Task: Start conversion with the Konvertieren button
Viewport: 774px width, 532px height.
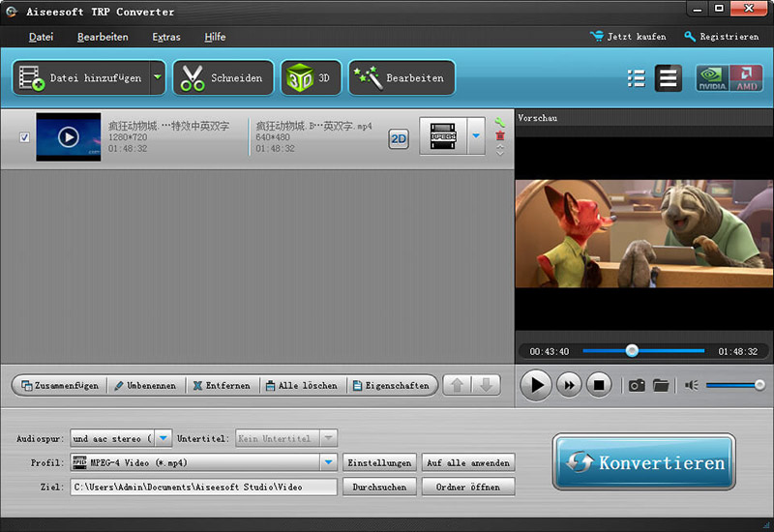Action: click(644, 462)
